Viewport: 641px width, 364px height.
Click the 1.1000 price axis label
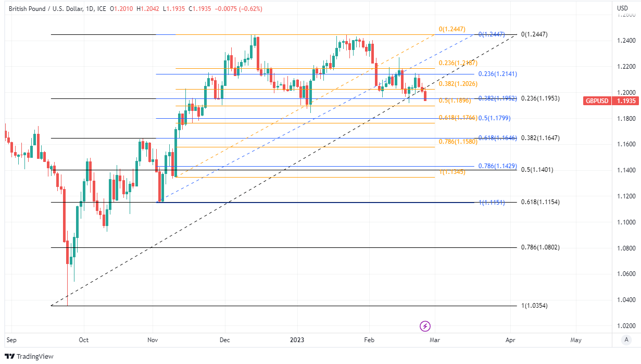point(626,222)
